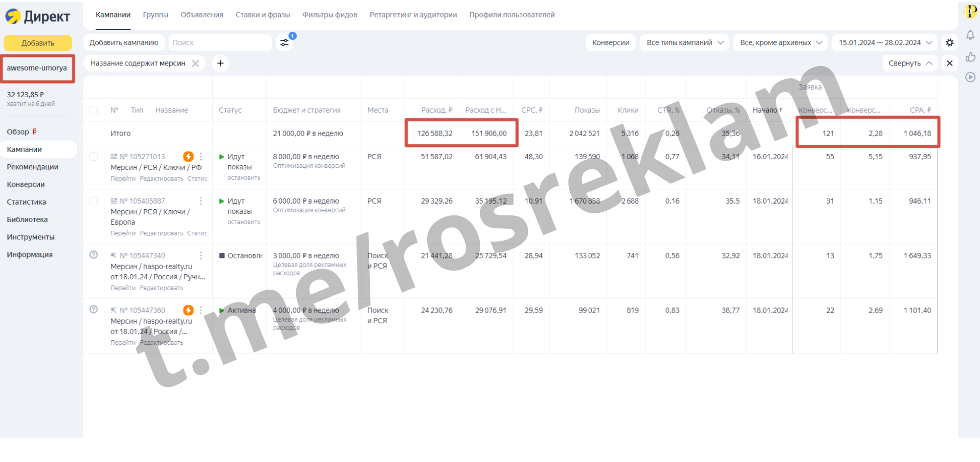Click the campaign search 'Поиск' field
The width and height of the screenshot is (980, 462).
coord(220,43)
